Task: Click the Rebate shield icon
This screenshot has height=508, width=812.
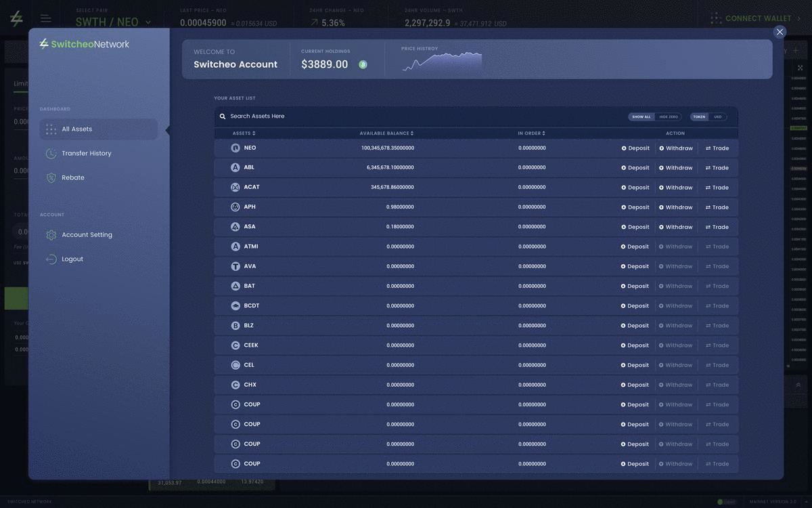Action: click(51, 177)
